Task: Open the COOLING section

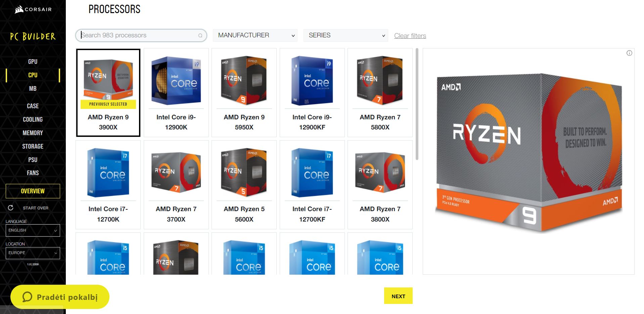Action: pyautogui.click(x=33, y=119)
